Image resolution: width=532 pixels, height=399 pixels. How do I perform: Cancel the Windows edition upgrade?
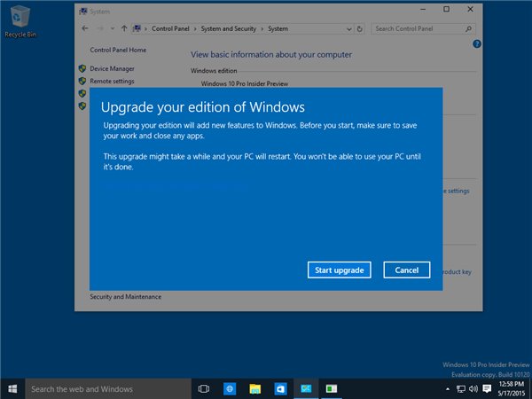[x=407, y=270]
